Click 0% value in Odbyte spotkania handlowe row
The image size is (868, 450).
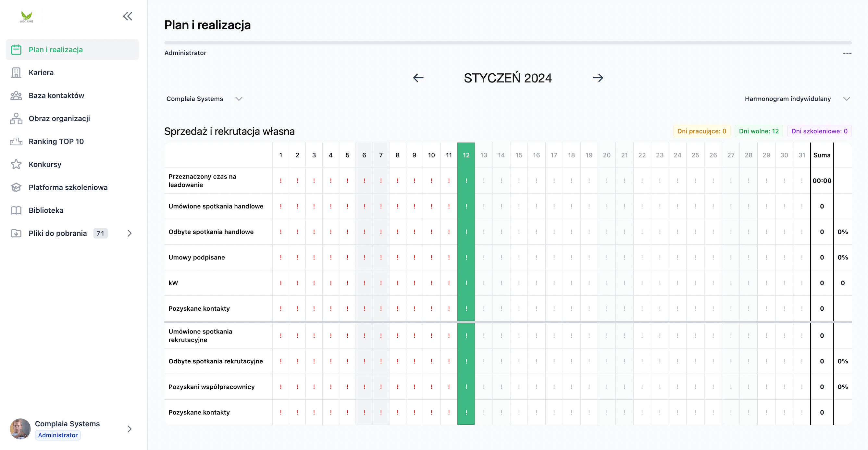843,232
